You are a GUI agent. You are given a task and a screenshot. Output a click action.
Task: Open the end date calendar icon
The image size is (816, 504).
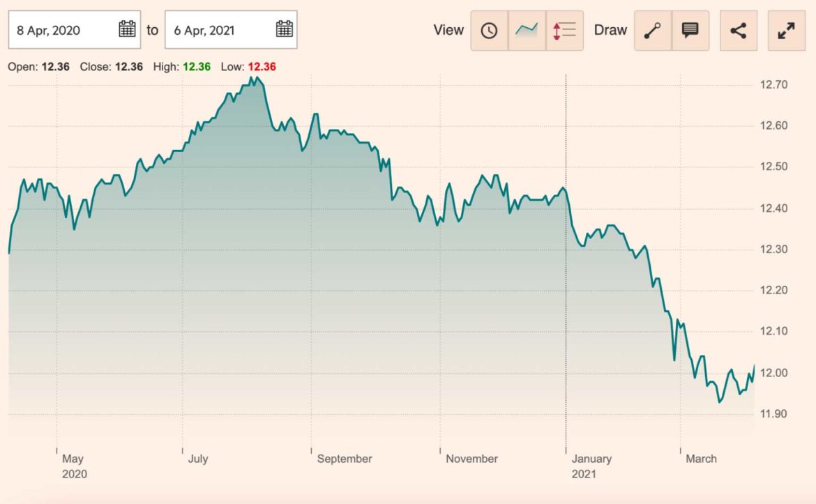pyautogui.click(x=283, y=29)
